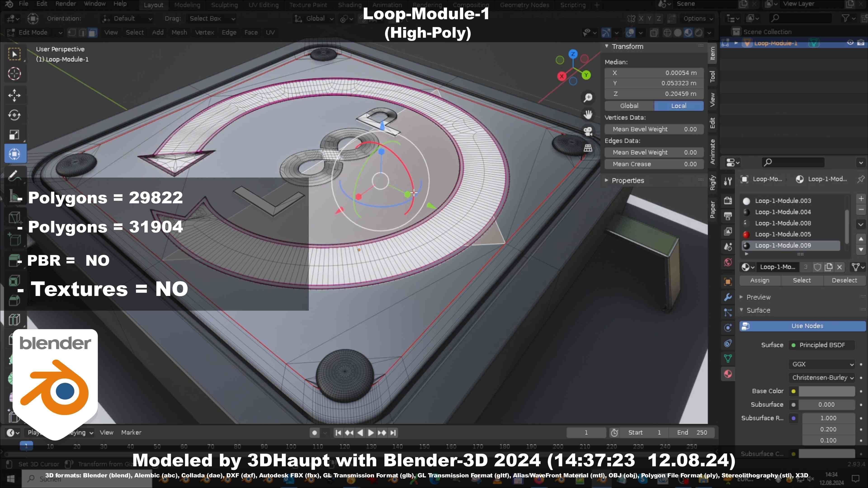Select the Transform tool
Image resolution: width=868 pixels, height=488 pixels.
click(x=14, y=154)
